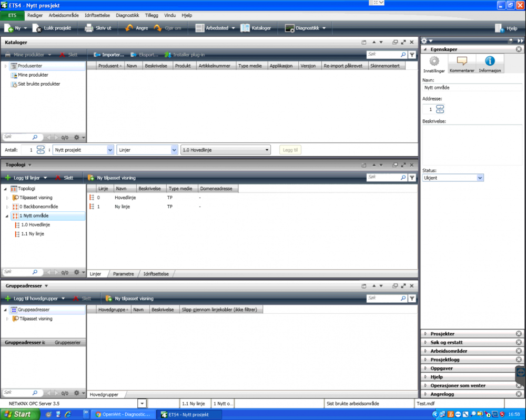The width and height of the screenshot is (526, 420).
Task: Switch to the Parametre tab
Action: click(x=123, y=274)
